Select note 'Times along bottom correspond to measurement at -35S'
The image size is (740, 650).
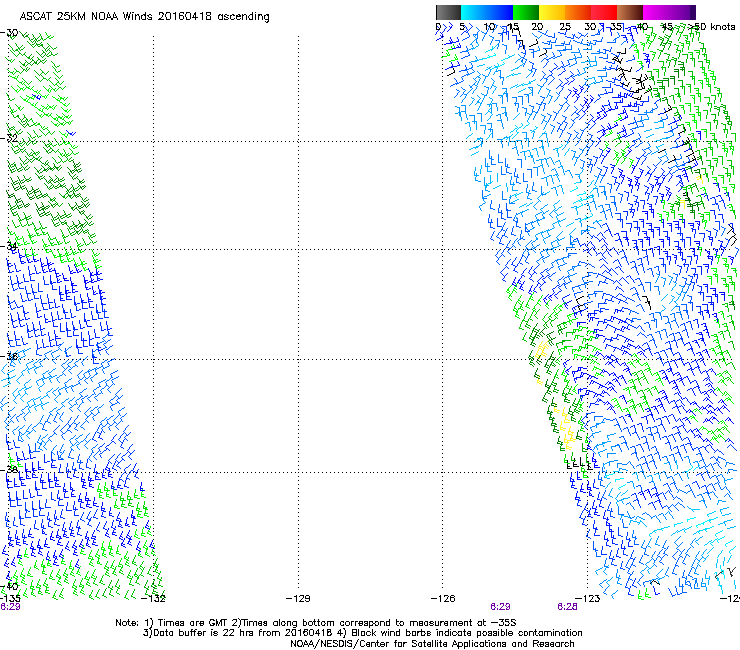[378, 623]
